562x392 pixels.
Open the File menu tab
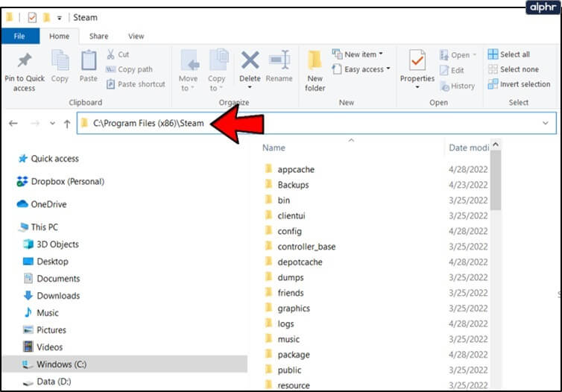[19, 37]
